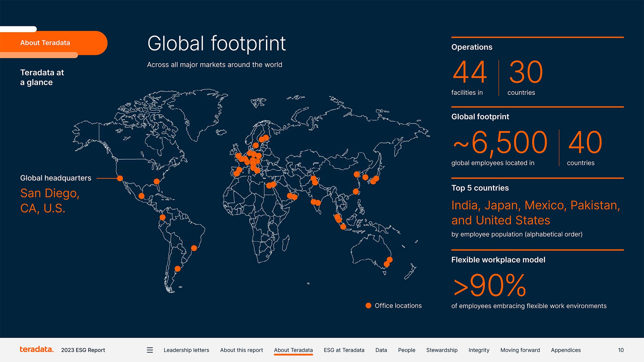Jump to the People section
Screen dimensions: 644x362
[406, 350]
